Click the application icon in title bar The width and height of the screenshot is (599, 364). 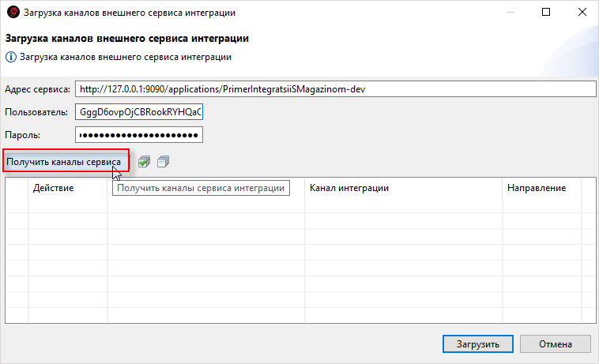[x=12, y=13]
